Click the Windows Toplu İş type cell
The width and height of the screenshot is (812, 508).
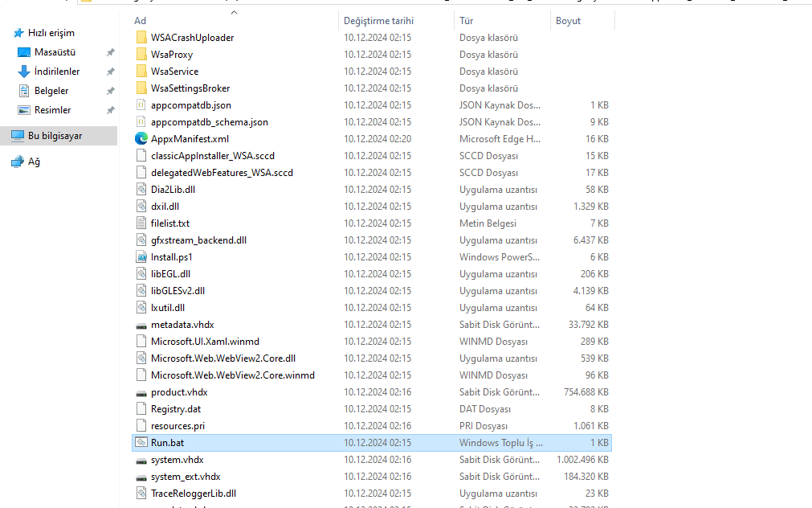point(500,443)
